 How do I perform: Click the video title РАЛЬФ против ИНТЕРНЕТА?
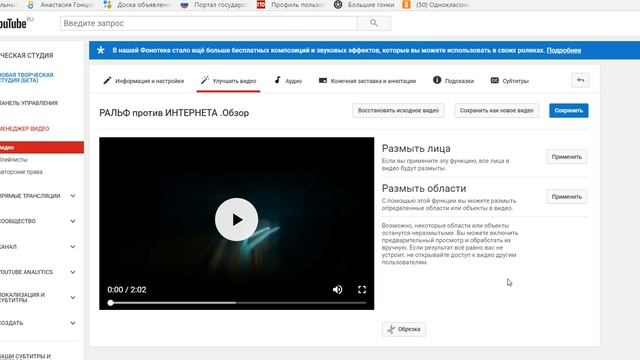pyautogui.click(x=174, y=113)
